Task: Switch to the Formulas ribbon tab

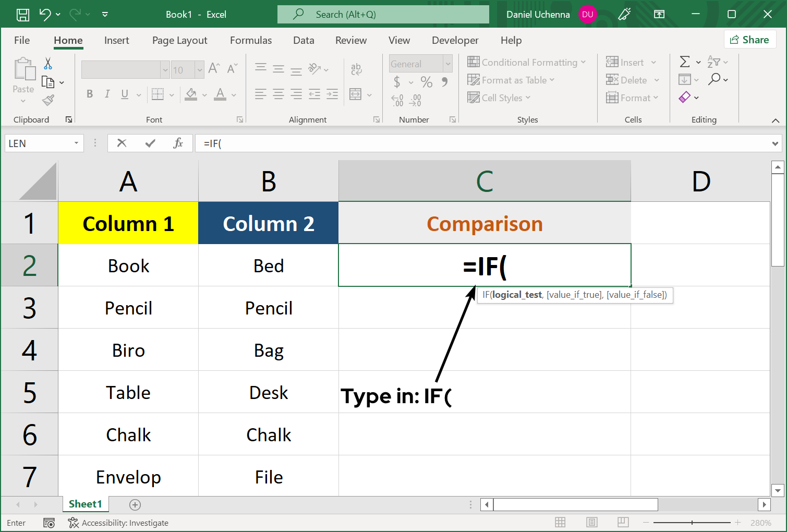Action: point(250,40)
